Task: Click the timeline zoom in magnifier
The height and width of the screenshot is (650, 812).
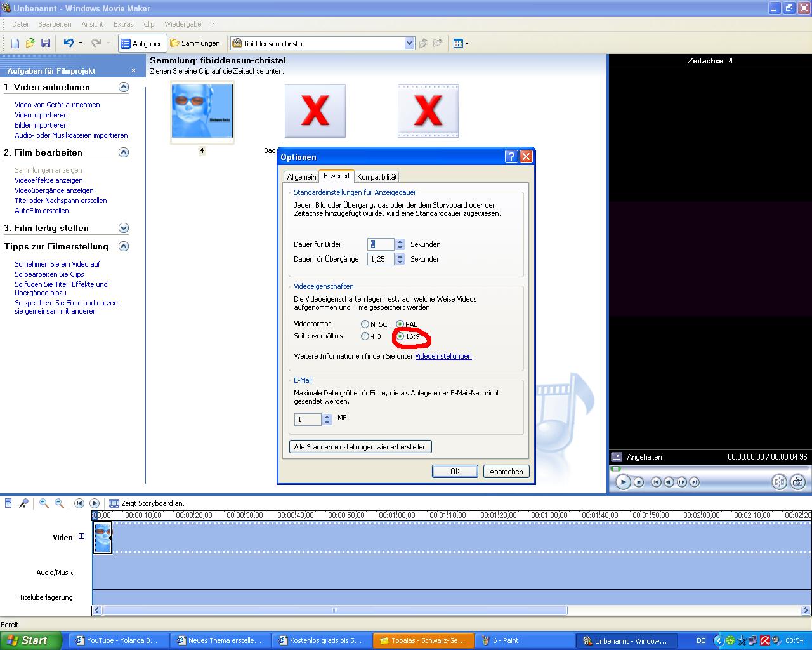Action: pyautogui.click(x=44, y=503)
